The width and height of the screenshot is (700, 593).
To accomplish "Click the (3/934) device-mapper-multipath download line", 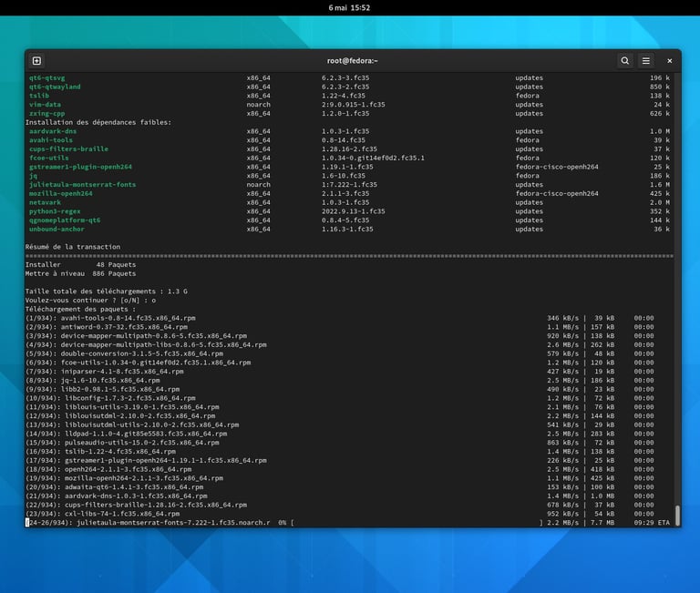I will coord(339,336).
